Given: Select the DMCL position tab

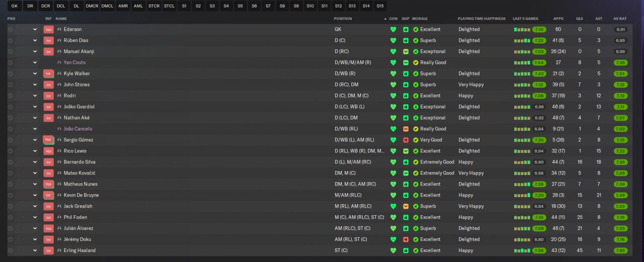Looking at the screenshot, I should click(107, 6).
